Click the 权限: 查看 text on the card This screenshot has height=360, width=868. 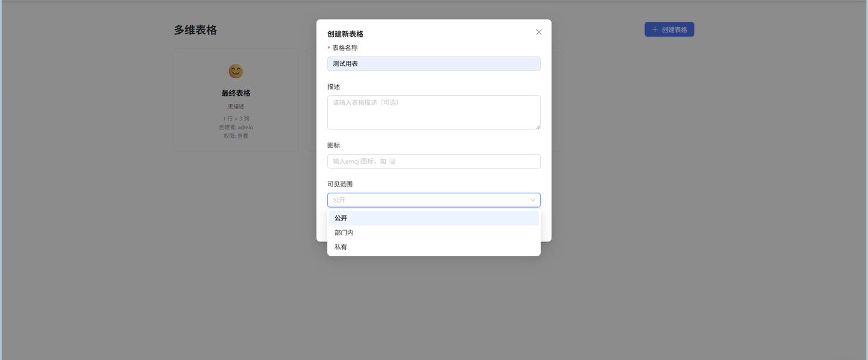tap(236, 135)
